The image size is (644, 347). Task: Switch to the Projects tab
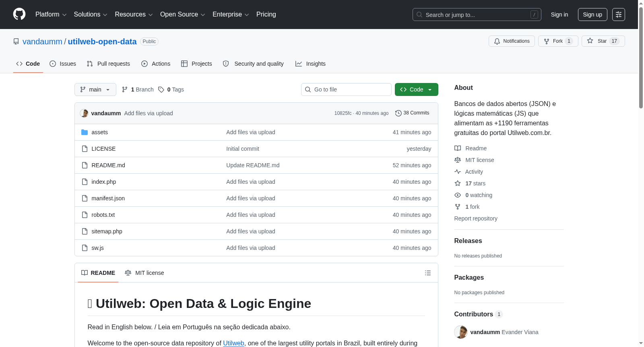196,64
